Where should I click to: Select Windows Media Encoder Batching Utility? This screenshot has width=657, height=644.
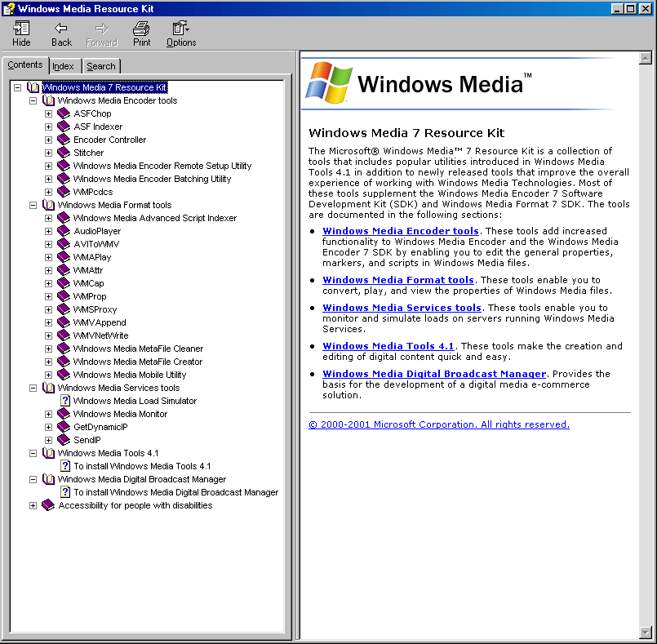point(152,179)
